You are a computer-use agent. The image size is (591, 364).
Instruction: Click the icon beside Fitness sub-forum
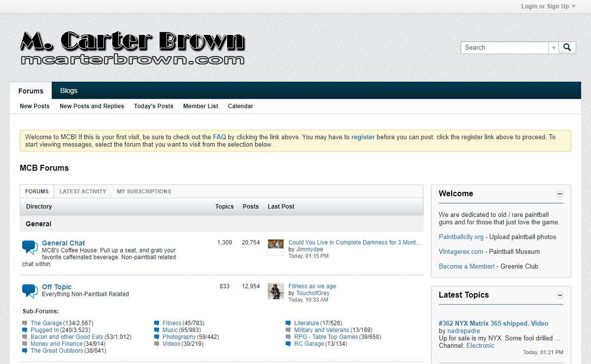pos(157,323)
